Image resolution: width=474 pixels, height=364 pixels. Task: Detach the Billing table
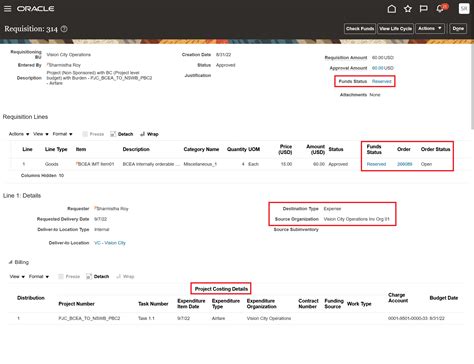coord(98,276)
